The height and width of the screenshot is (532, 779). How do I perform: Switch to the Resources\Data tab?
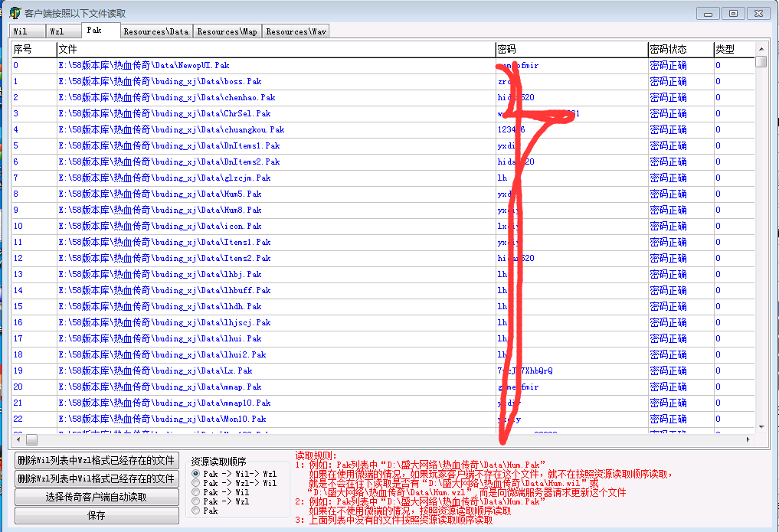pyautogui.click(x=155, y=31)
